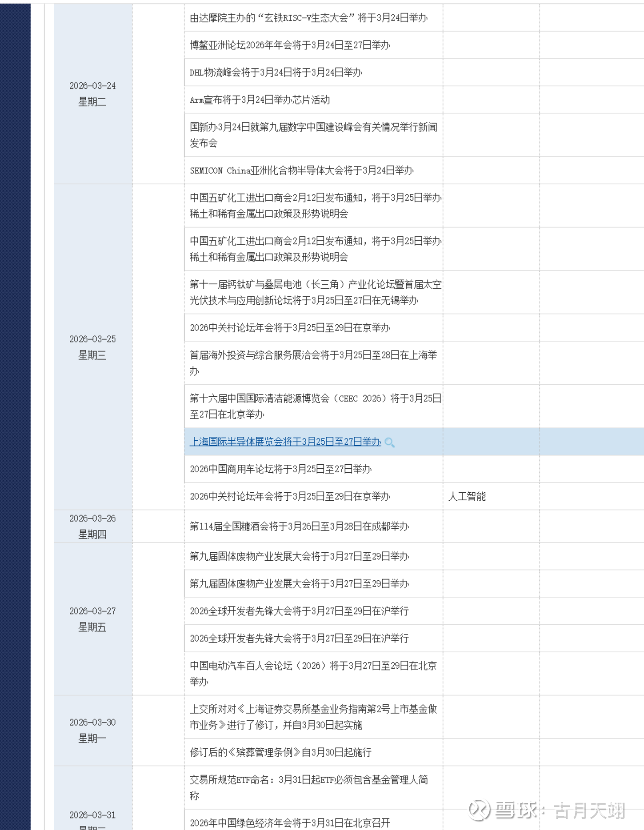Click the 第十六届中国国际清洁能源博览会 (CEEC 2026) entry
Viewport: 644px width, 830px height.
(x=316, y=406)
